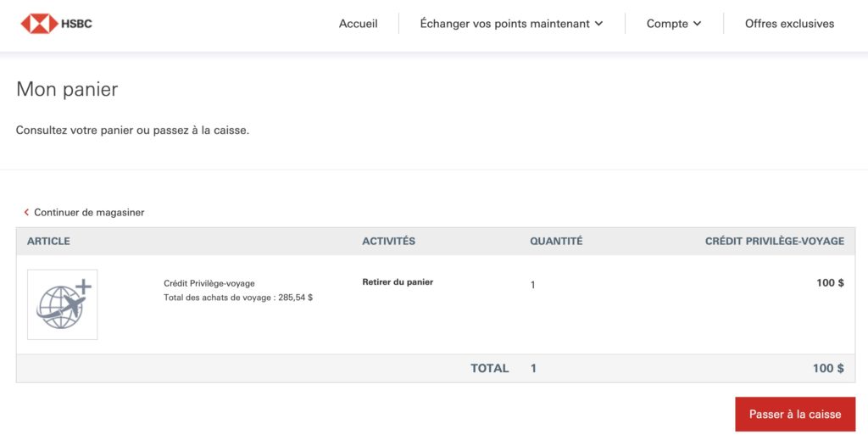
Task: Click the Mon panier heading
Action: coord(67,89)
